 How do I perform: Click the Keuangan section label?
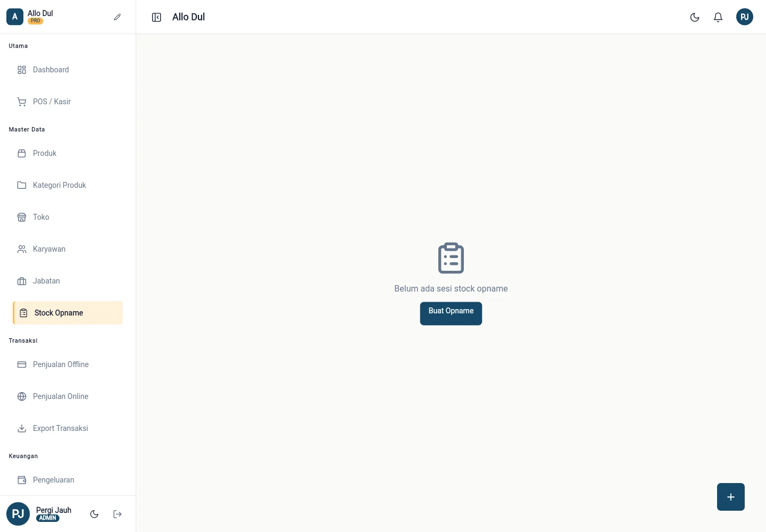[x=23, y=456]
